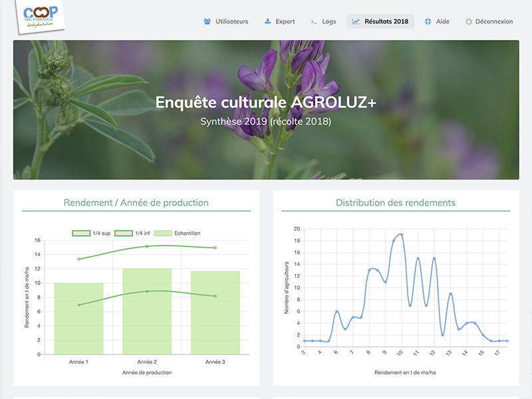Click the Rendement / Année de production heading
The width and height of the screenshot is (532, 399).
tap(136, 203)
